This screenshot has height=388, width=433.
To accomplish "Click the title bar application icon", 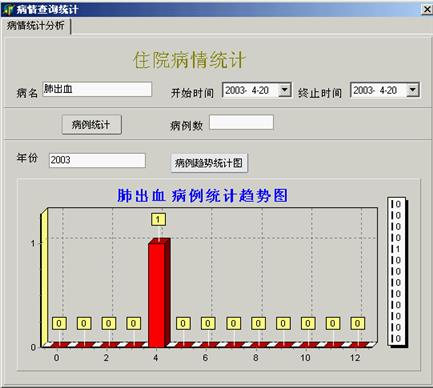I will (7, 9).
